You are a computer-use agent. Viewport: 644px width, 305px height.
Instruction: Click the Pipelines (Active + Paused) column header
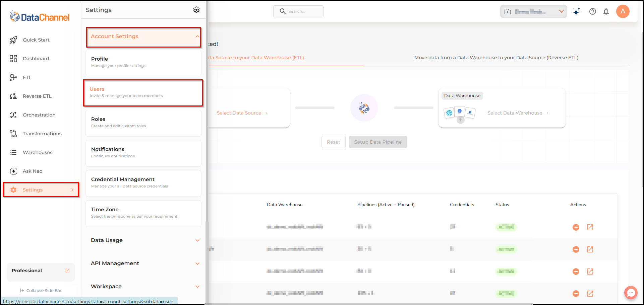coord(386,205)
